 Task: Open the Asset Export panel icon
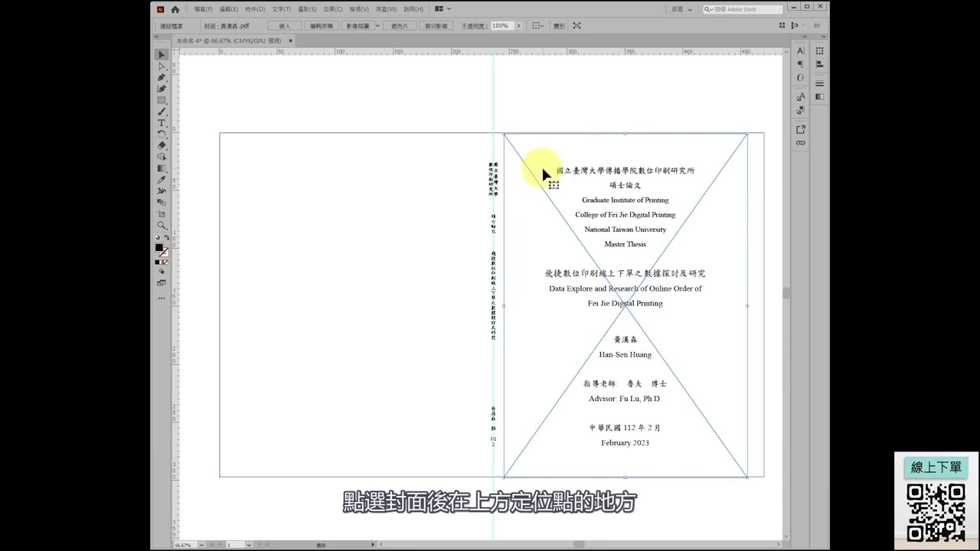pyautogui.click(x=801, y=129)
